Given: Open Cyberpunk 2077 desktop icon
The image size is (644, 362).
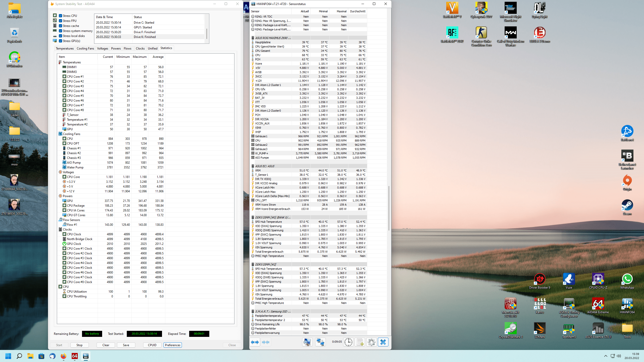Looking at the screenshot, I should coord(481,10).
